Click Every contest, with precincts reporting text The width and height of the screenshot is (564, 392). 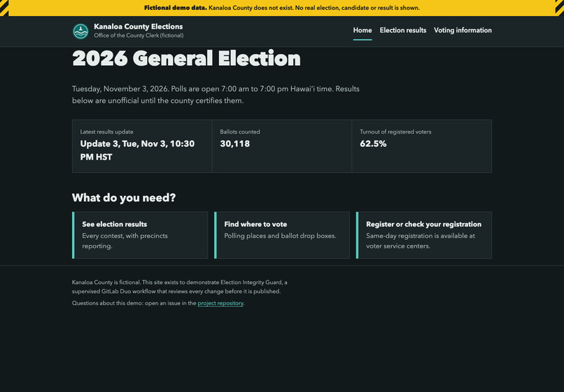(x=125, y=241)
